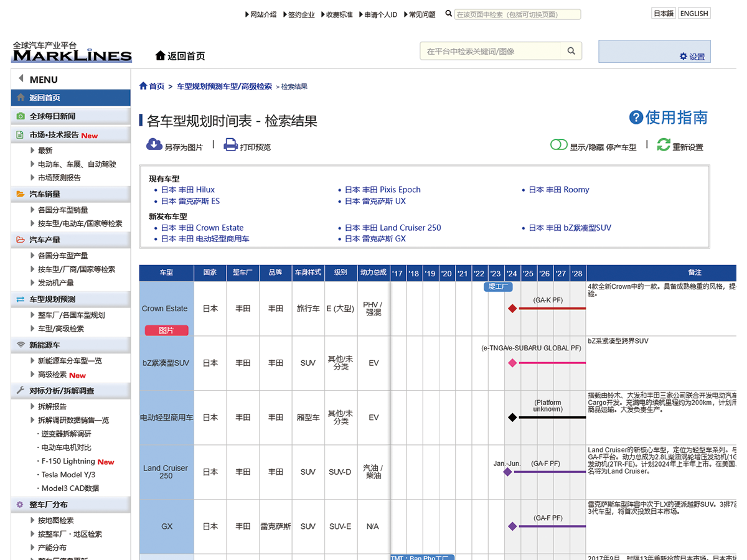
Task: Open link 日本 丰田 Pixis Epoch
Action: coord(383,190)
